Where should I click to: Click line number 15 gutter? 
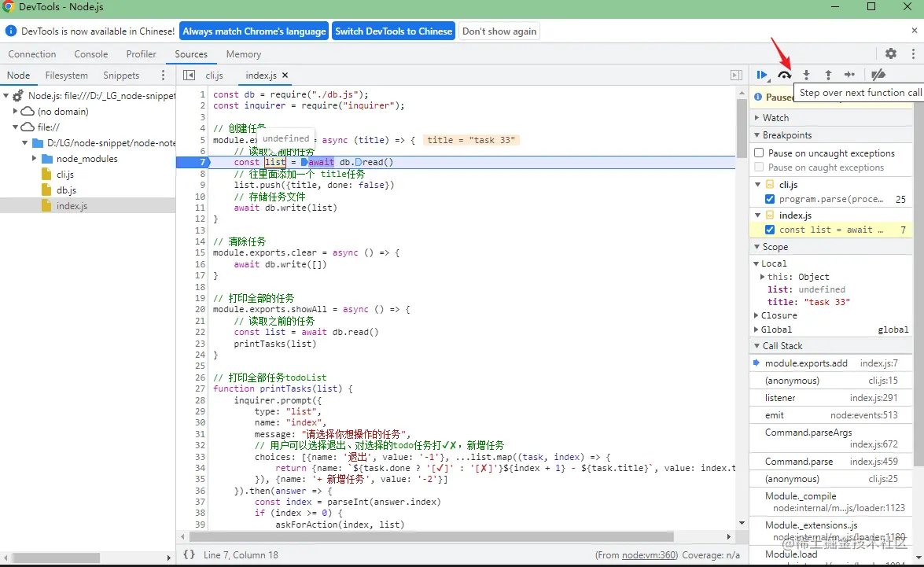[200, 252]
